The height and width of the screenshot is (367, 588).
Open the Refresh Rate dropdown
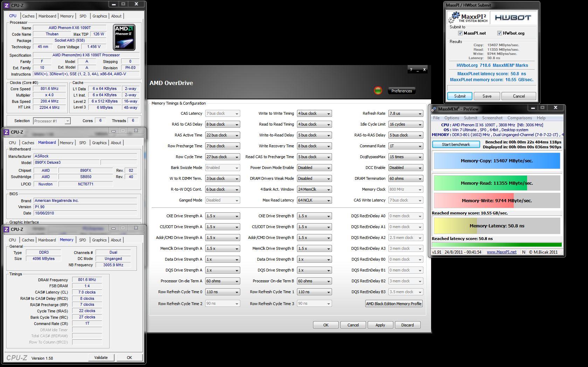tap(406, 113)
